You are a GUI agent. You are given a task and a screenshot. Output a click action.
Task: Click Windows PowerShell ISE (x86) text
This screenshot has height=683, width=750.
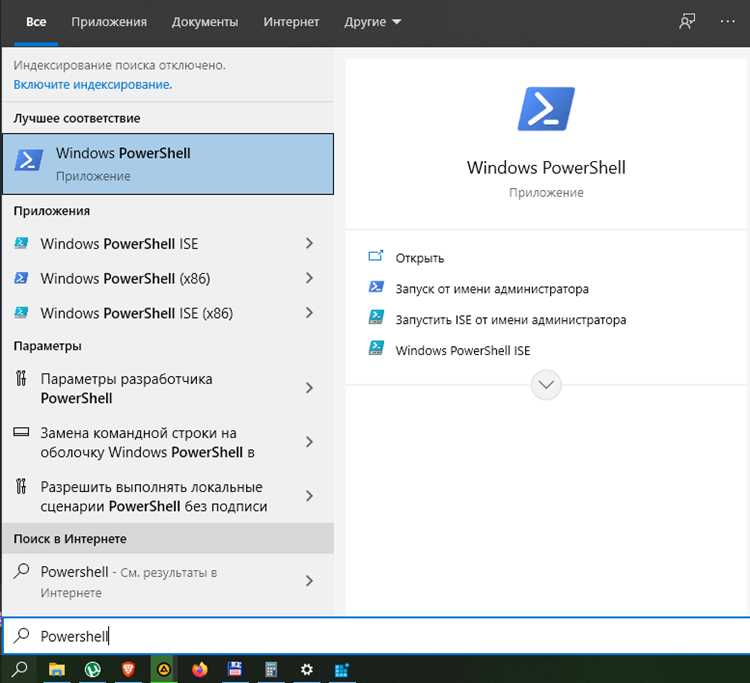(136, 313)
